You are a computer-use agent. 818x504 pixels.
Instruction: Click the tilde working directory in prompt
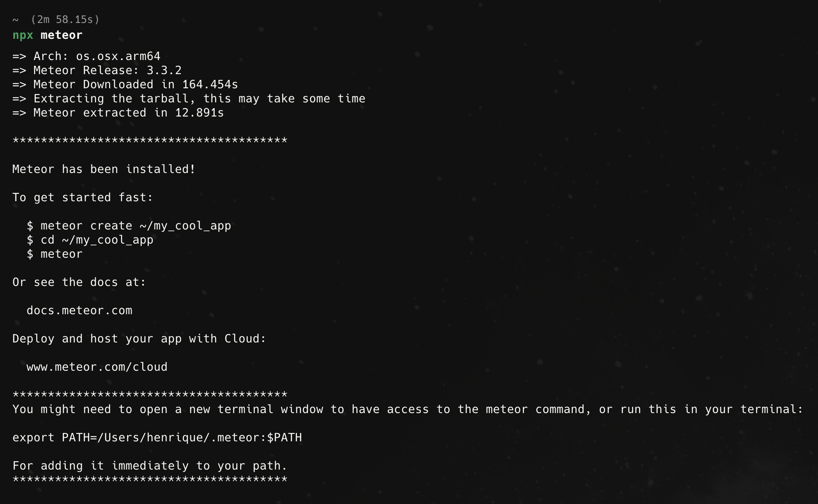(15, 20)
